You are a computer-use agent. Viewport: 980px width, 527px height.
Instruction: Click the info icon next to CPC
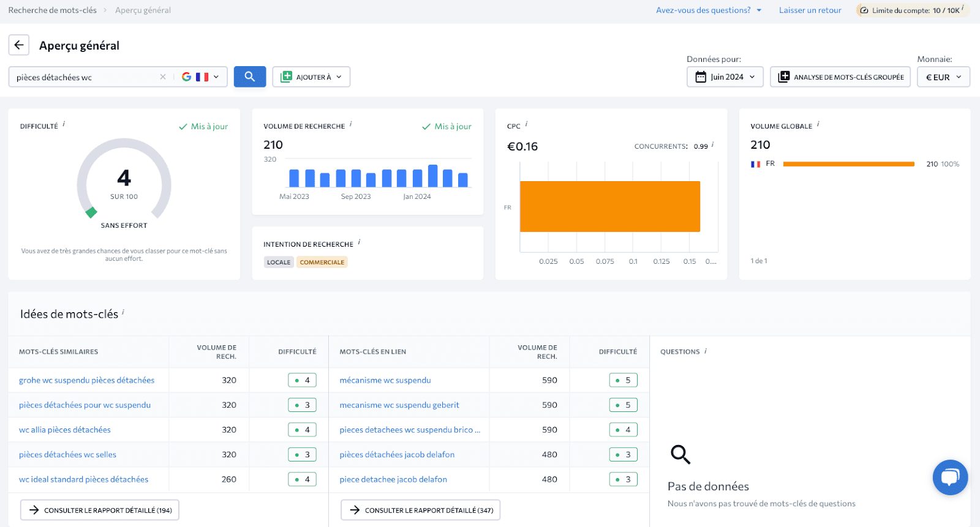pos(526,124)
